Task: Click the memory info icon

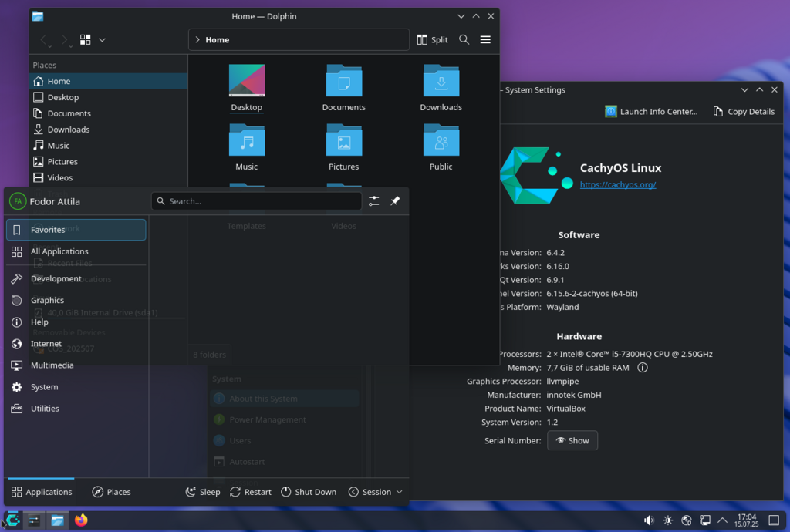Action: 642,368
